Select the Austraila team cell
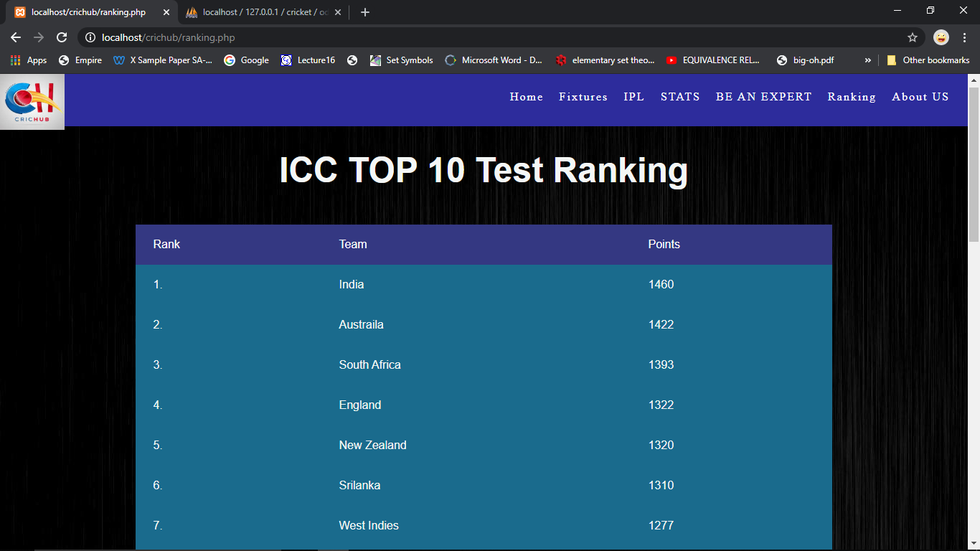Screen dimensions: 980x551 pos(362,325)
